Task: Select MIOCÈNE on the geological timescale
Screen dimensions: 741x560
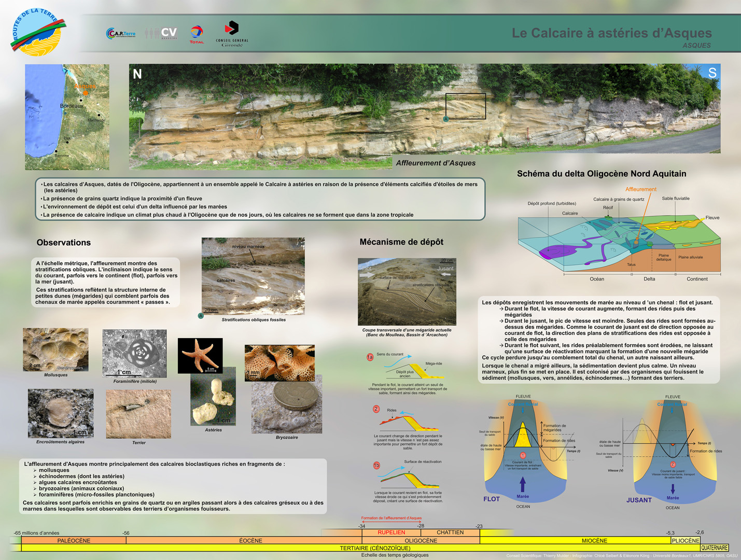Action: (x=594, y=540)
